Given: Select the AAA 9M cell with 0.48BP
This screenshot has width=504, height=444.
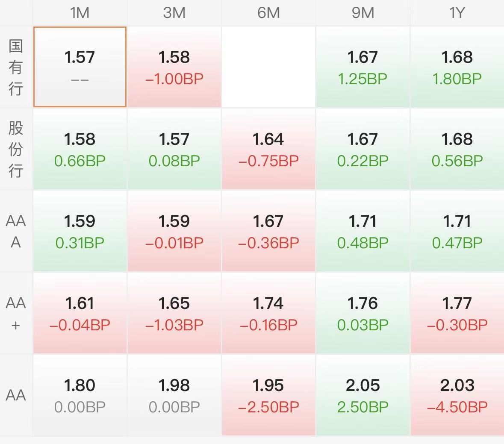Looking at the screenshot, I should (x=363, y=231).
